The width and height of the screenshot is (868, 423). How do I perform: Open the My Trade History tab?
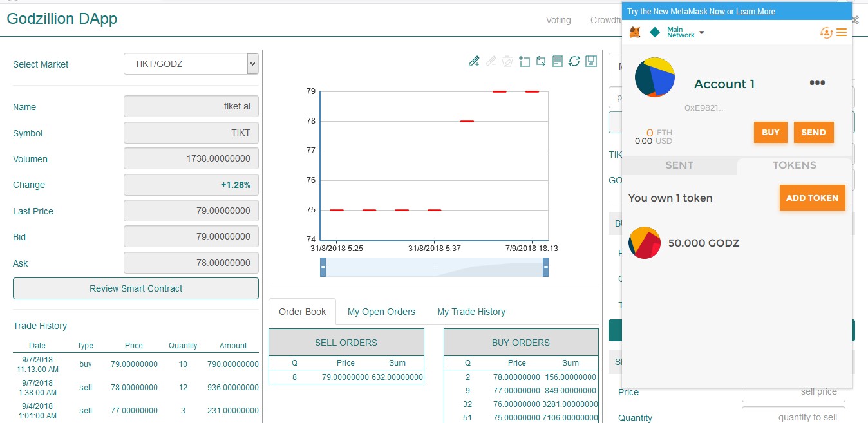[471, 312]
